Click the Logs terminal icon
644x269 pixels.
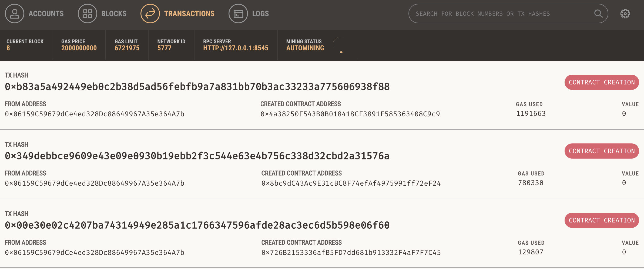pyautogui.click(x=238, y=14)
